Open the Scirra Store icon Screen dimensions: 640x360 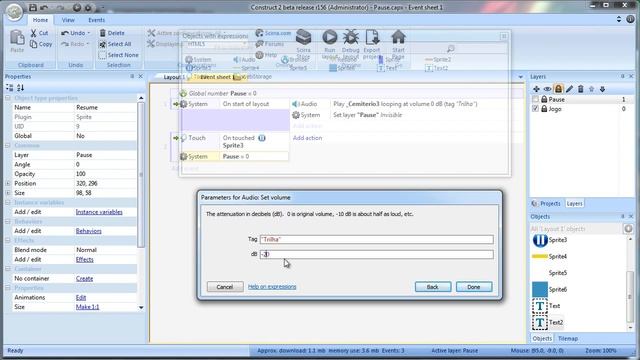(303, 38)
